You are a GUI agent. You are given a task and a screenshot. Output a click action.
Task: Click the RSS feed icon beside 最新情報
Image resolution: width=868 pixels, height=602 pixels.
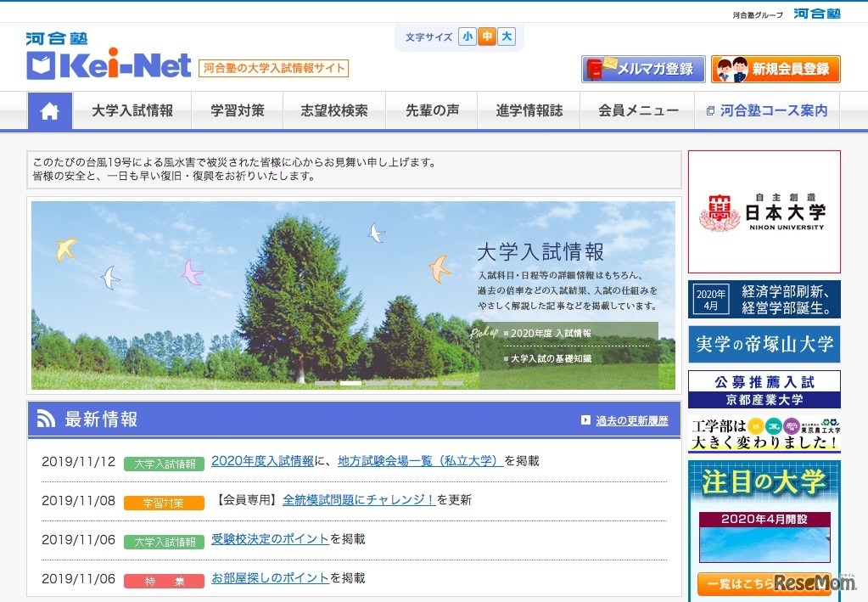coord(47,418)
